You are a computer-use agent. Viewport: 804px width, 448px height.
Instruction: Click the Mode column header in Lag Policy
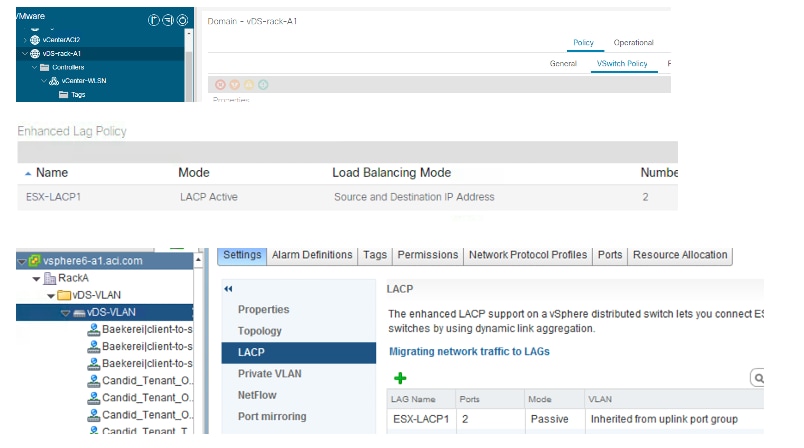(x=194, y=173)
